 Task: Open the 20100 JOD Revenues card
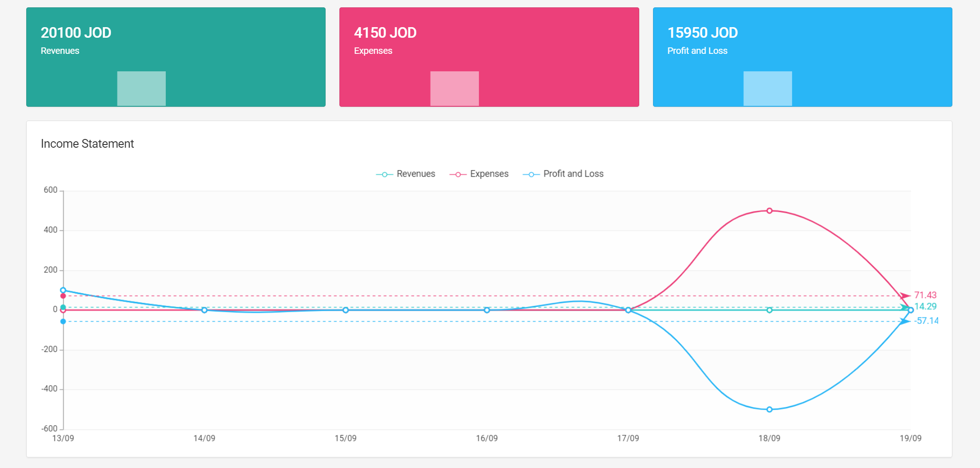[176, 41]
